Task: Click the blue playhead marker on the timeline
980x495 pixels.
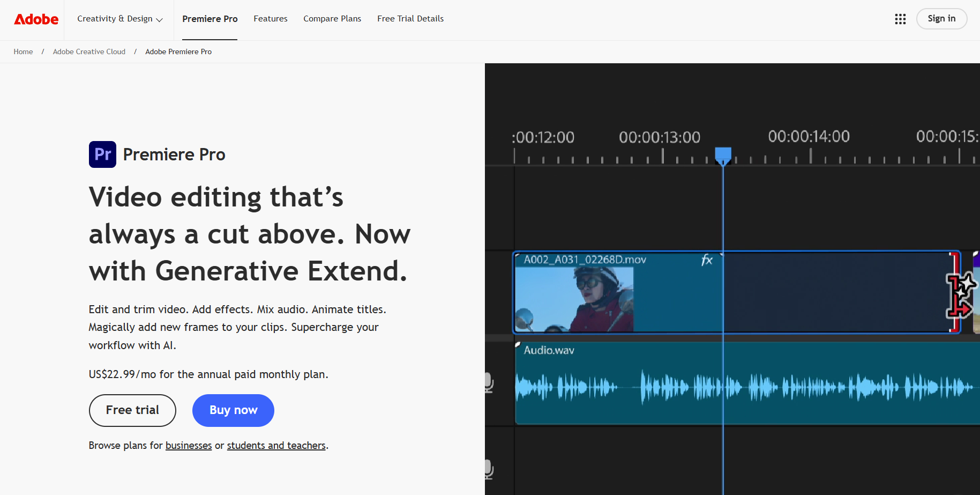Action: click(x=723, y=156)
